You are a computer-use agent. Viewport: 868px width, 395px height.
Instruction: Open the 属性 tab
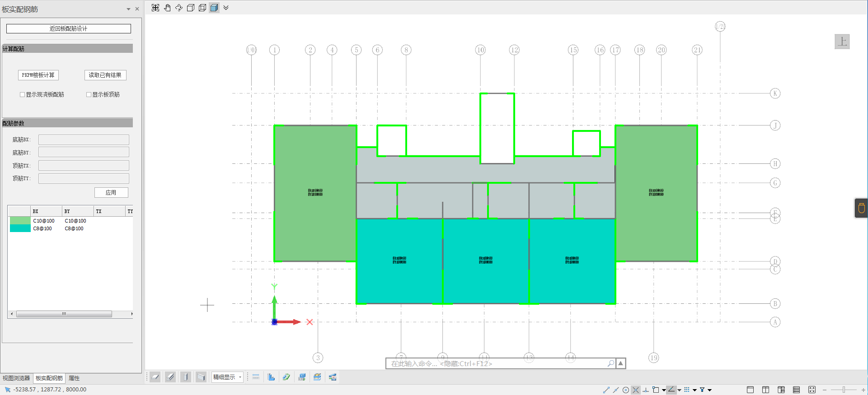[74, 378]
